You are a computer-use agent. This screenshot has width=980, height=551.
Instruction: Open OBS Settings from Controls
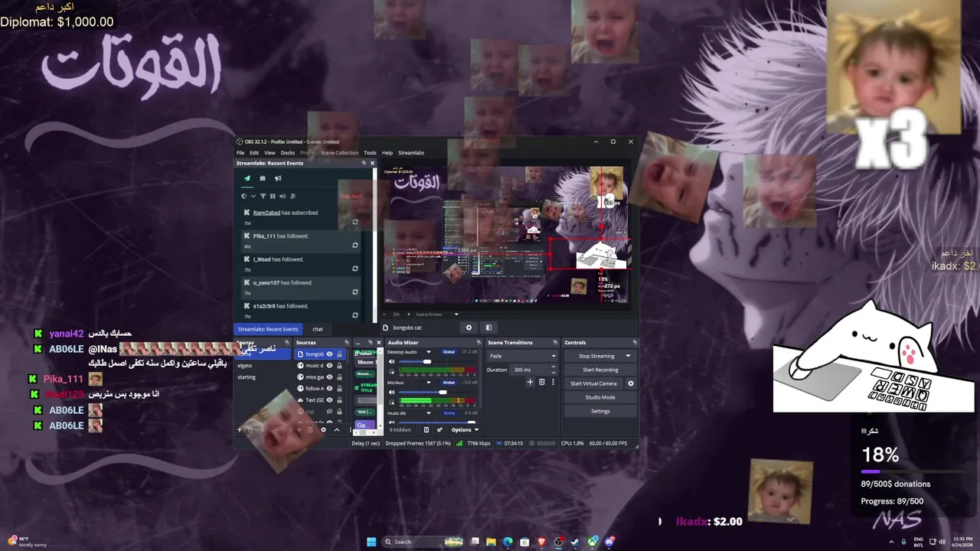[600, 411]
